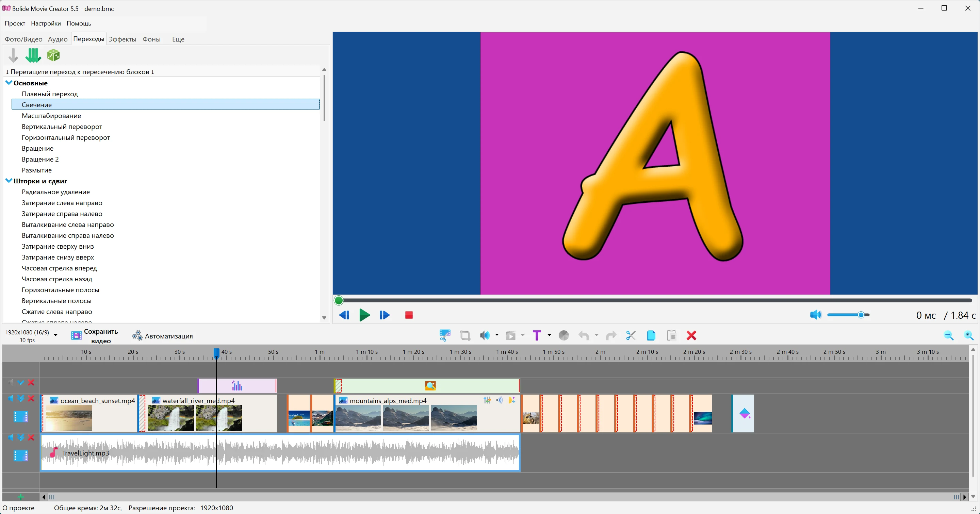The height and width of the screenshot is (514, 980).
Task: Mute the video track with ocean_beach_sunset clip
Action: click(x=11, y=398)
